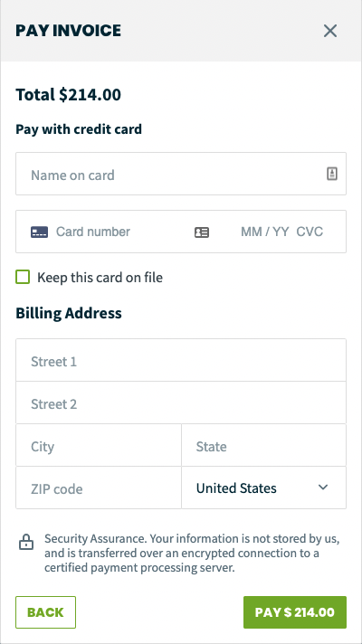Click the CVC field

310,232
